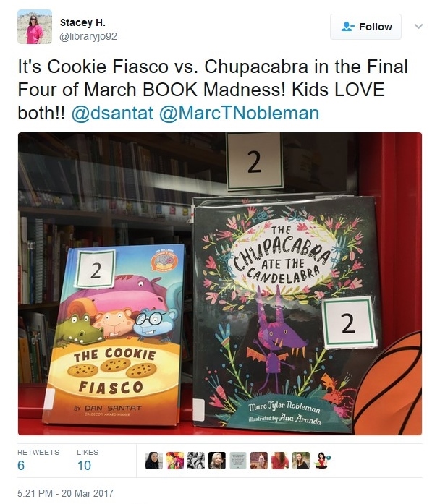Click second liker avatar with flowers

175,461
